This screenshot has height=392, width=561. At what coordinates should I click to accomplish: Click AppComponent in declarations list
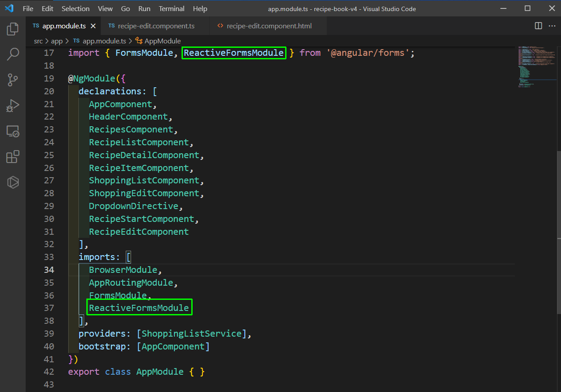pos(120,104)
